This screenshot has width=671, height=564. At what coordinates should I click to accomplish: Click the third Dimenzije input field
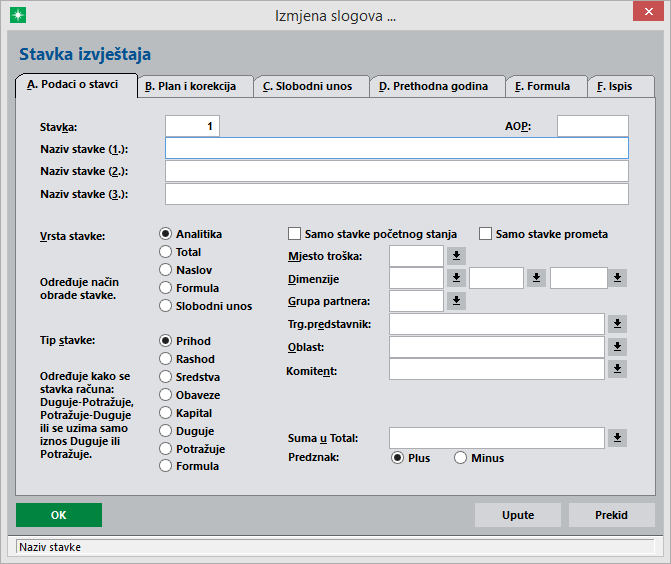tap(579, 278)
